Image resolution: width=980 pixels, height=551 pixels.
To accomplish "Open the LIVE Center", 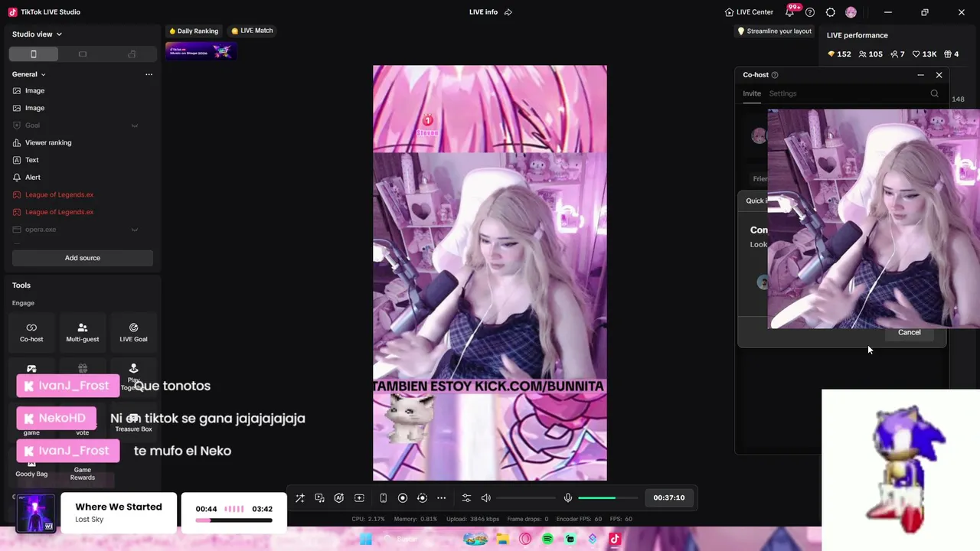I will pyautogui.click(x=749, y=12).
